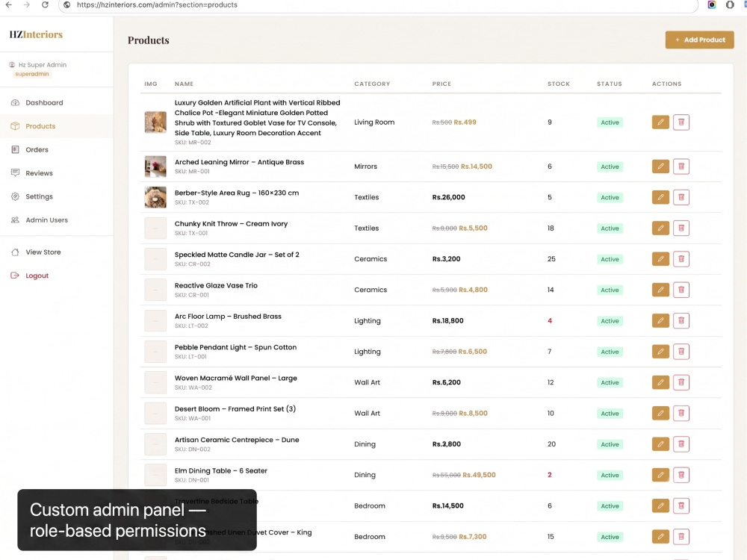Click the View Store link
The image size is (747, 560).
[x=57, y=252]
